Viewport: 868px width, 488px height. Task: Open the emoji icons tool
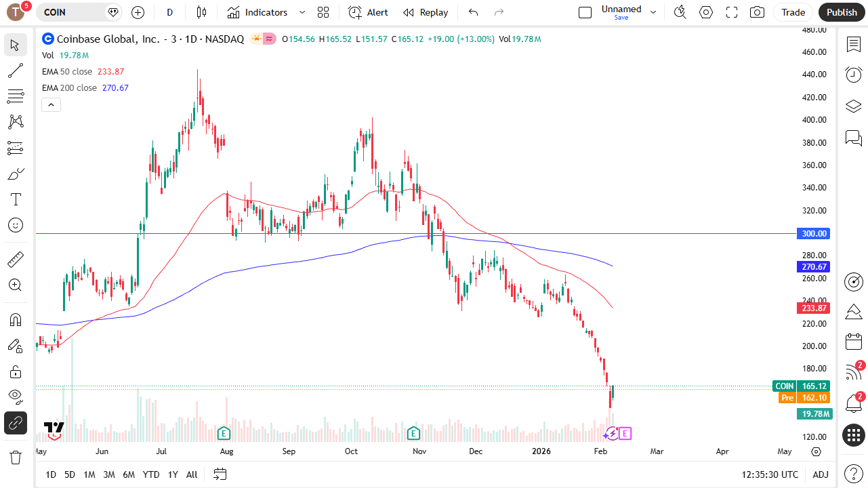(x=15, y=225)
